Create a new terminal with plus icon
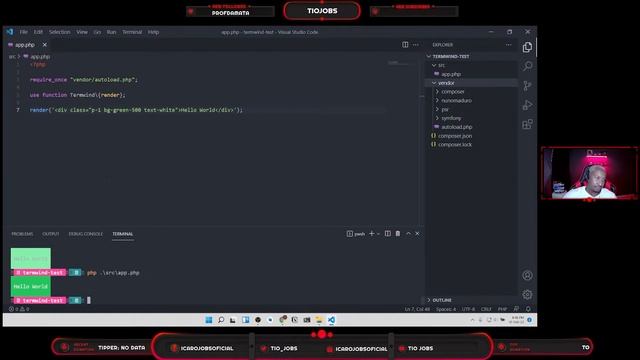This screenshot has height=360, width=640. coord(371,234)
